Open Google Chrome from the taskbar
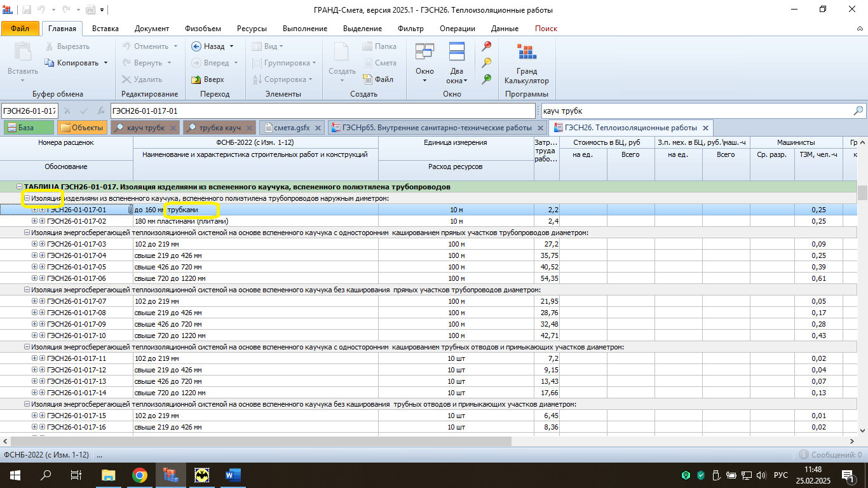Image resolution: width=868 pixels, height=488 pixels. (x=140, y=475)
